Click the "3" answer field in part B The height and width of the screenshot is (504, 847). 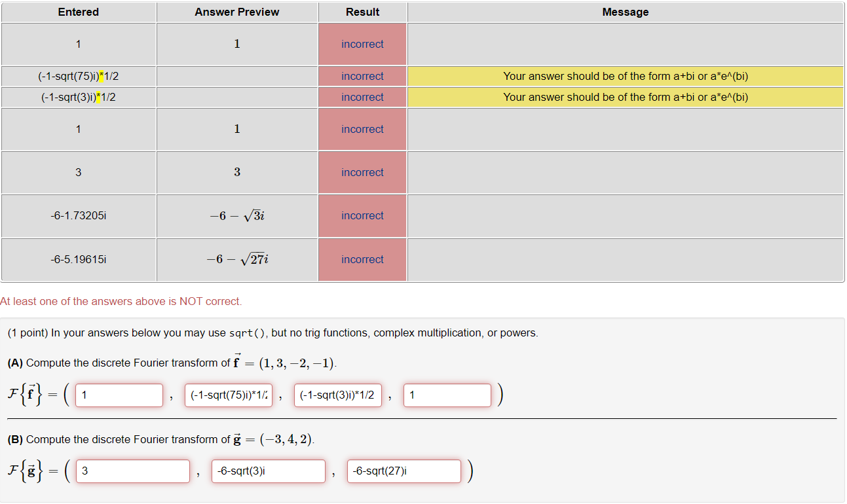click(132, 471)
